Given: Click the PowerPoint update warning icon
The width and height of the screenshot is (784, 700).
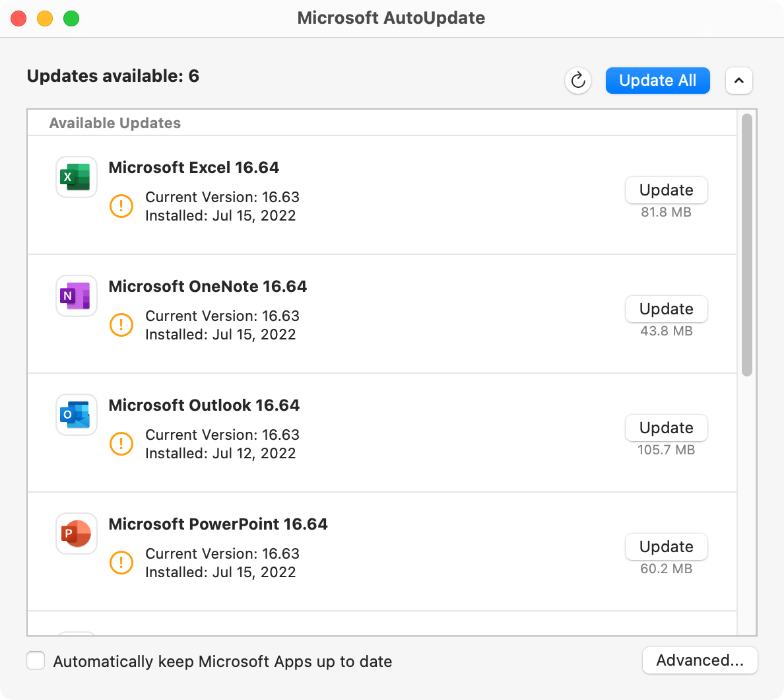Looking at the screenshot, I should tap(121, 563).
